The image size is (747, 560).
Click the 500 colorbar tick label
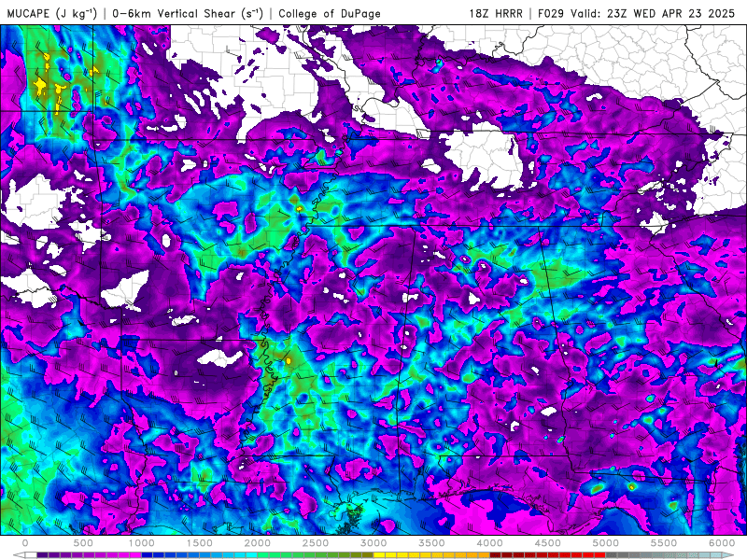[83, 543]
